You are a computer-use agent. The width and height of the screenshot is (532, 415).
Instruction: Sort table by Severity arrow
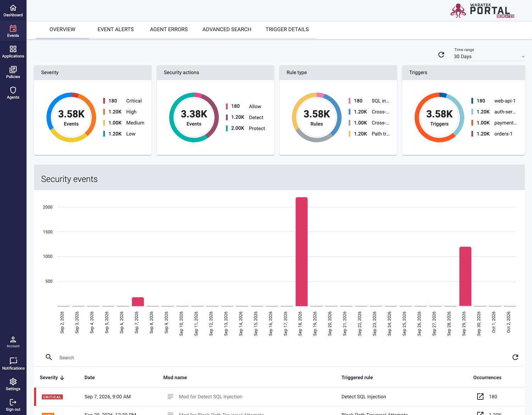pos(62,378)
